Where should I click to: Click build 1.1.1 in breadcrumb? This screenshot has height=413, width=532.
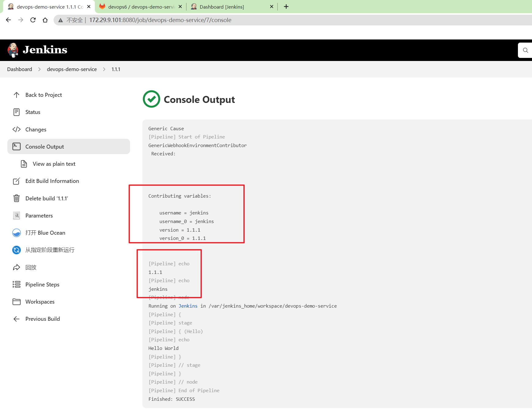(x=116, y=69)
